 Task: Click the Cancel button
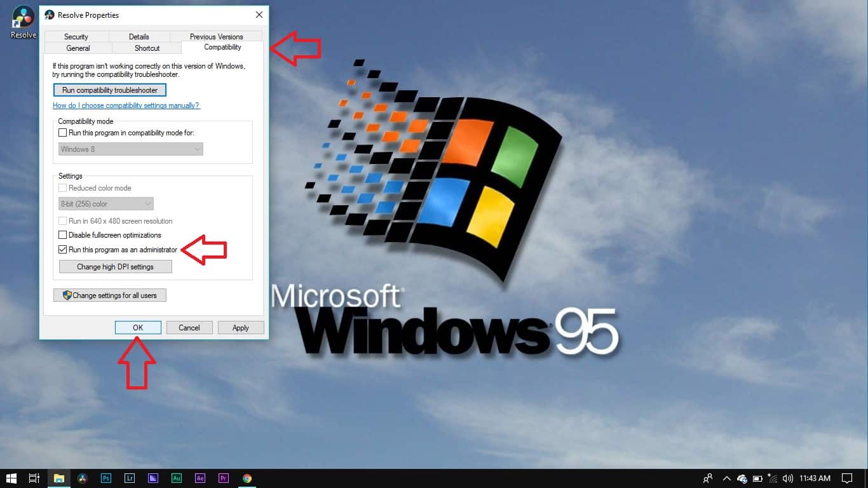click(189, 328)
